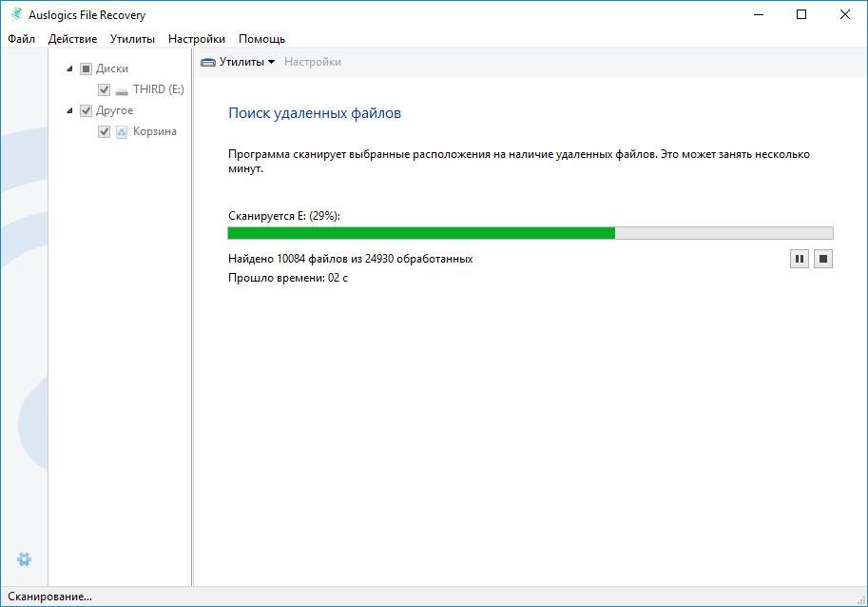
Task: Uncheck the THIRD (E:) drive checkbox
Action: (x=104, y=89)
